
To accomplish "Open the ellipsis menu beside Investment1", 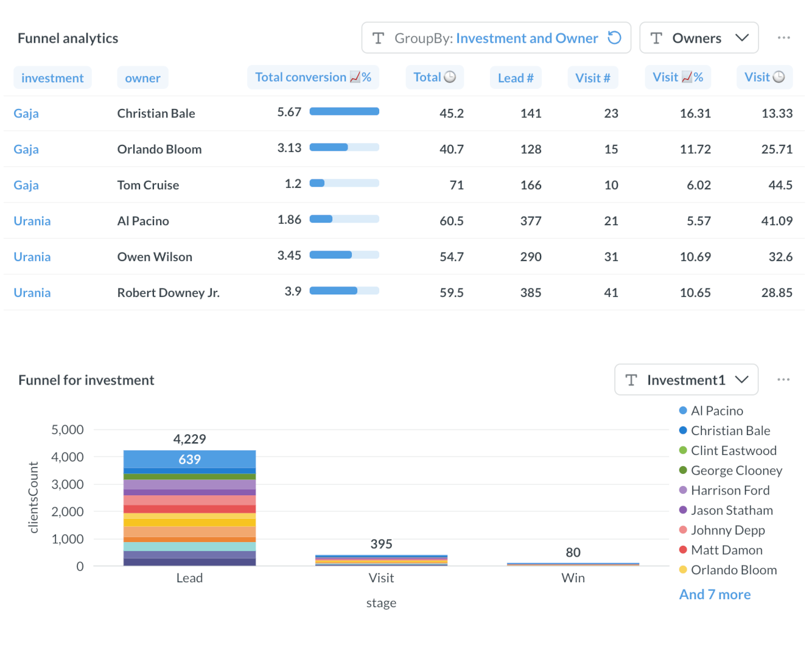I will coord(783,379).
